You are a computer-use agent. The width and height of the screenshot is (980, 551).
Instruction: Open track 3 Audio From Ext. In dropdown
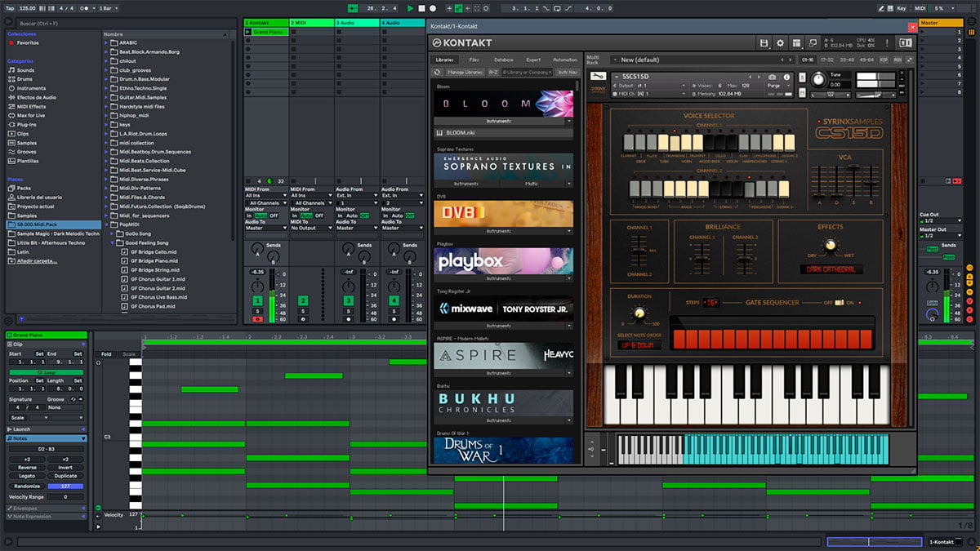358,196
